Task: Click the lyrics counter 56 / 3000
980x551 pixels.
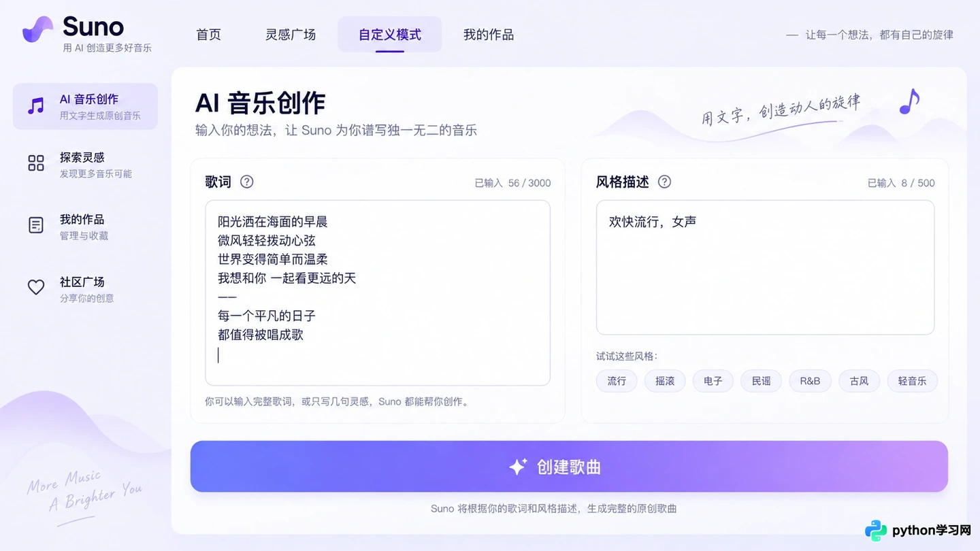Action: click(x=529, y=183)
